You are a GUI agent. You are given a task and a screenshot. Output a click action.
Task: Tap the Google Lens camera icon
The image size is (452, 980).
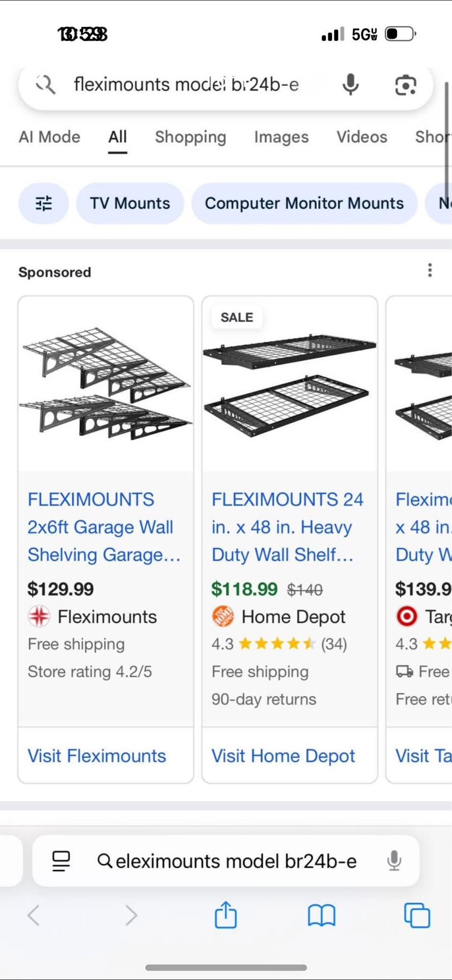405,85
